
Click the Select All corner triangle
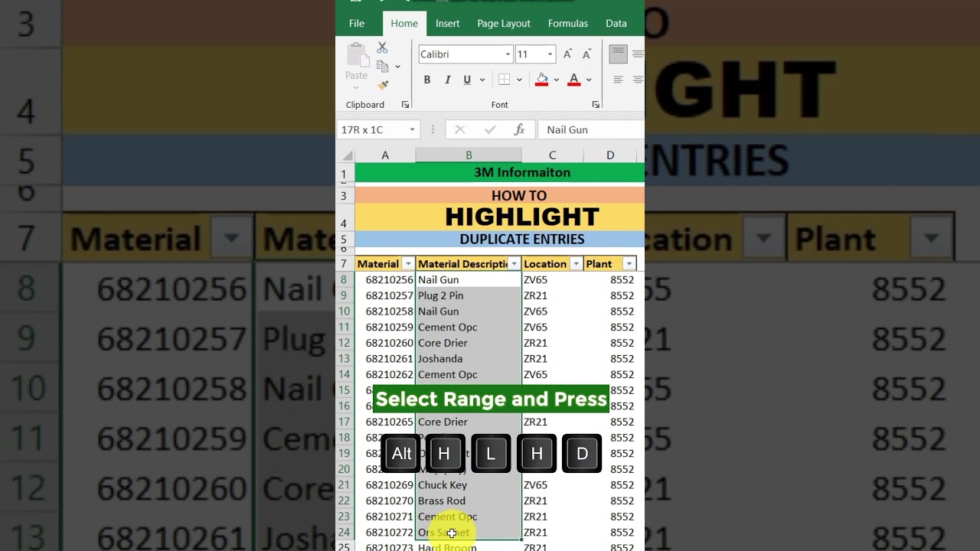coord(346,155)
